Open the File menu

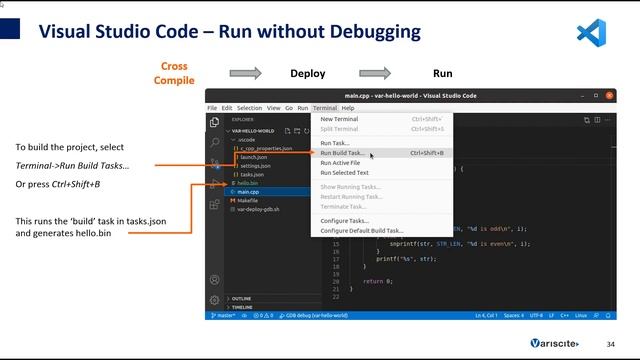click(x=212, y=108)
